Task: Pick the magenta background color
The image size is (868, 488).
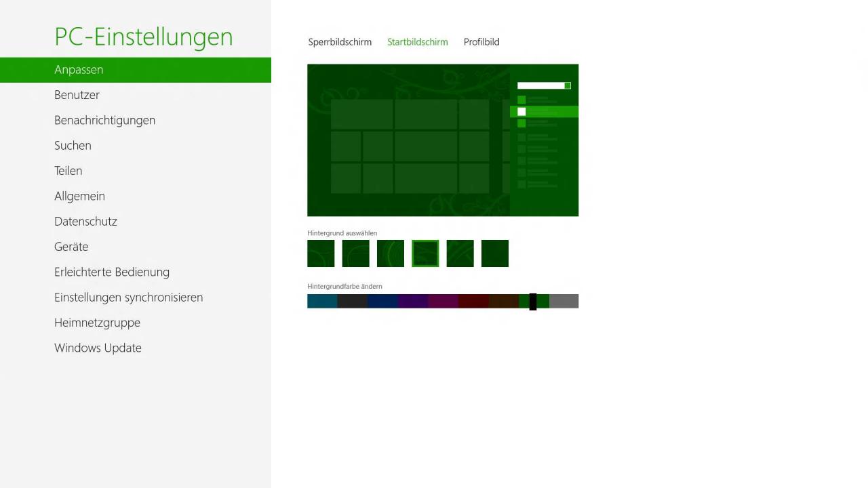Action: click(443, 301)
